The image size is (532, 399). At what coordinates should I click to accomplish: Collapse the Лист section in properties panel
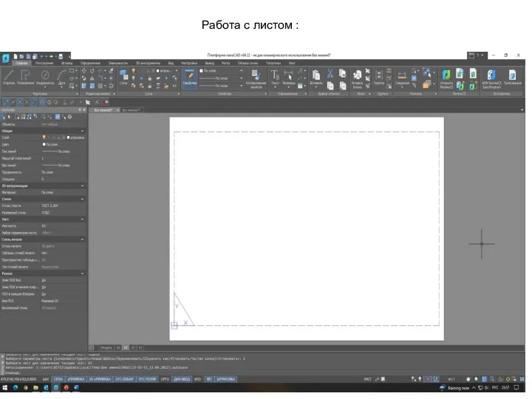(x=82, y=219)
